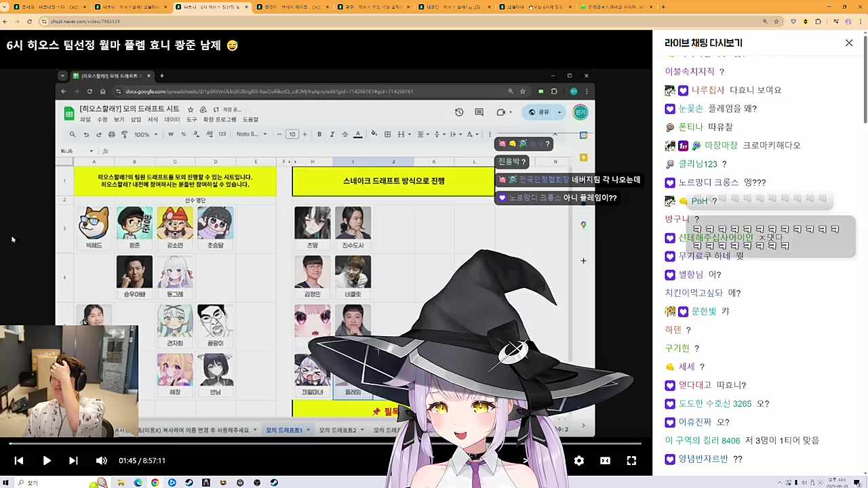The height and width of the screenshot is (488, 868).
Task: Open the text color picker in Sheets
Action: [358, 134]
